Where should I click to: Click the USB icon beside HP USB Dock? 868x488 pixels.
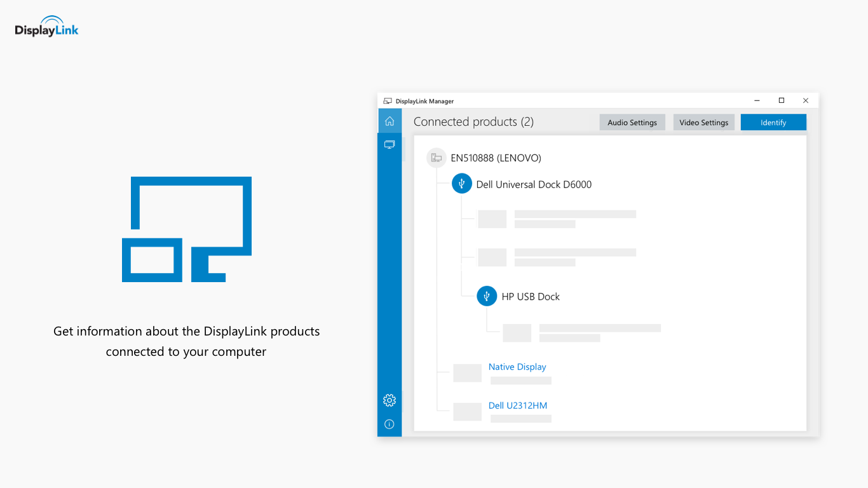[x=487, y=295]
